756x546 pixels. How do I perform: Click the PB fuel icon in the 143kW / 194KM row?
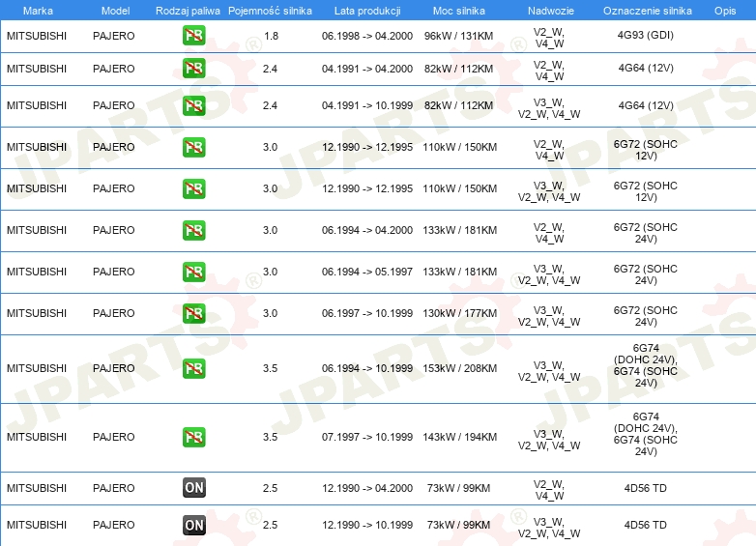click(x=193, y=437)
